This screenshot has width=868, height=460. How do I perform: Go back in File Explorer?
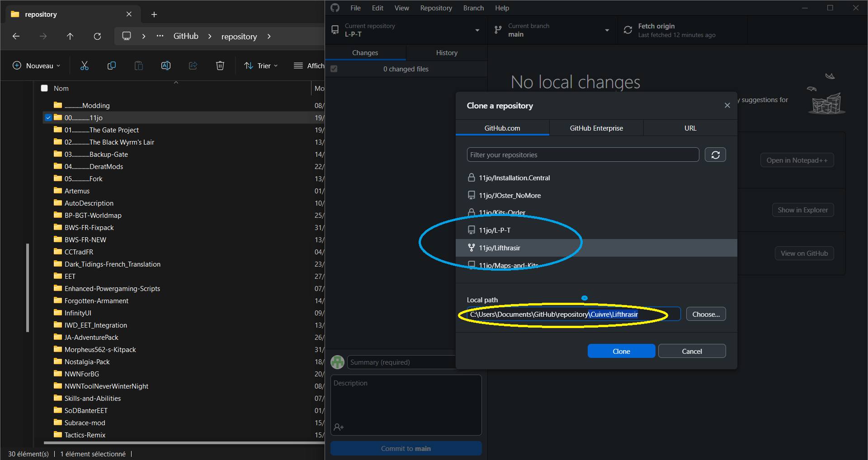[x=16, y=36]
